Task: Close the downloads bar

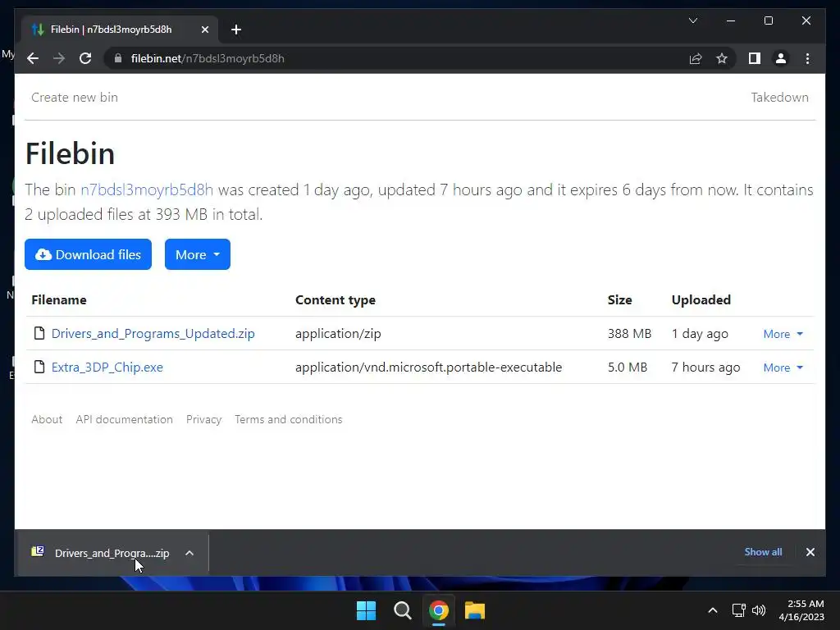Action: coord(810,552)
